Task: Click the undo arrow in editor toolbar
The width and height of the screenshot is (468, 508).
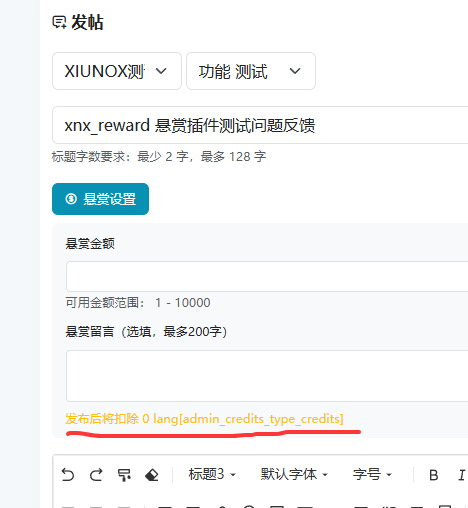Action: click(68, 474)
